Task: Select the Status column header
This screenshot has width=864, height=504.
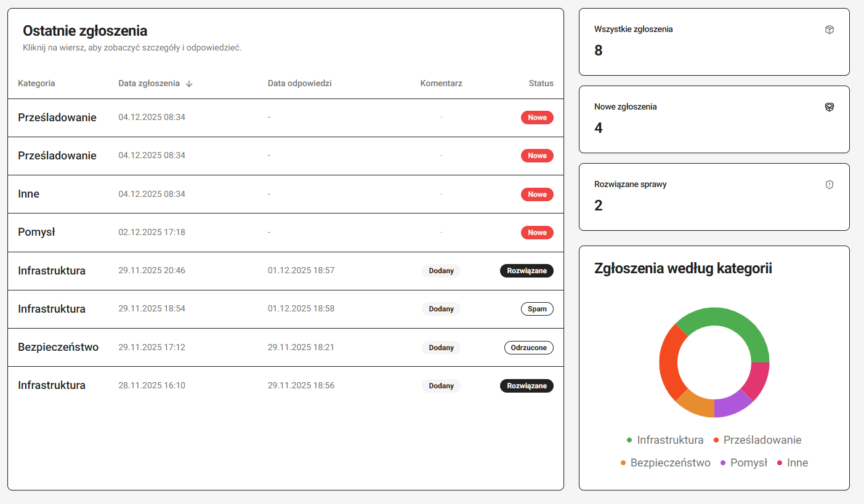Action: [x=541, y=83]
